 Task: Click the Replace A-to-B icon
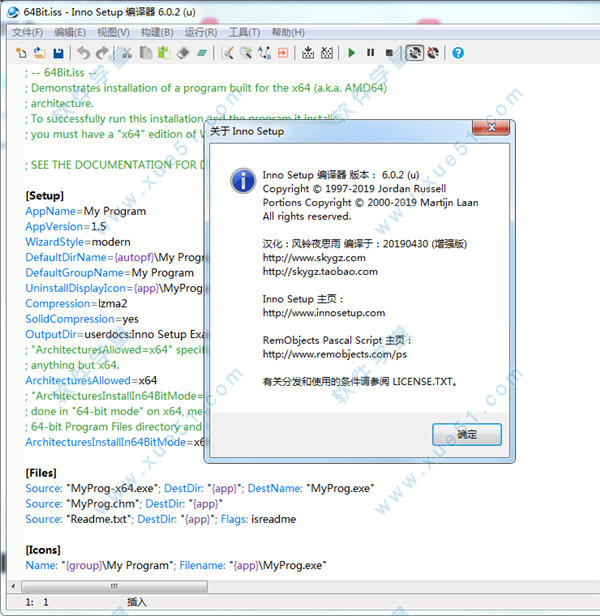point(264,53)
